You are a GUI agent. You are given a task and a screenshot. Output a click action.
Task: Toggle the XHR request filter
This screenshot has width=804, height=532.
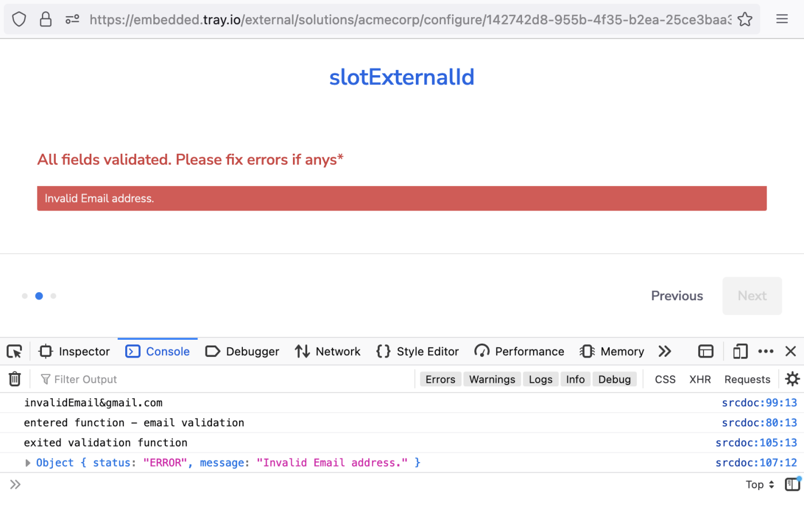pos(700,379)
